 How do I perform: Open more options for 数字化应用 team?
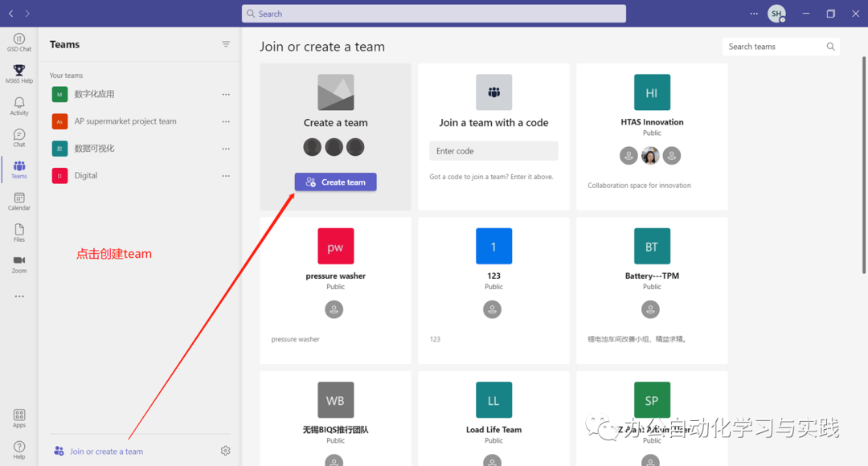[x=226, y=95]
